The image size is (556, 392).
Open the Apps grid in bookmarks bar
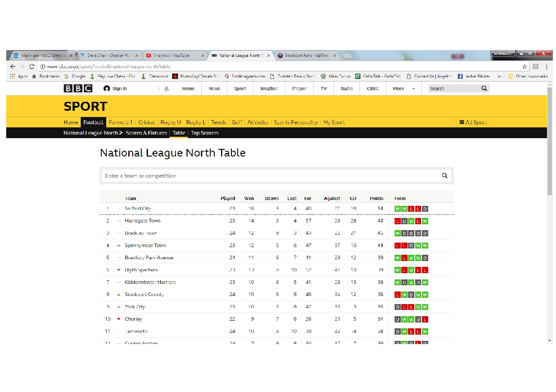12,76
